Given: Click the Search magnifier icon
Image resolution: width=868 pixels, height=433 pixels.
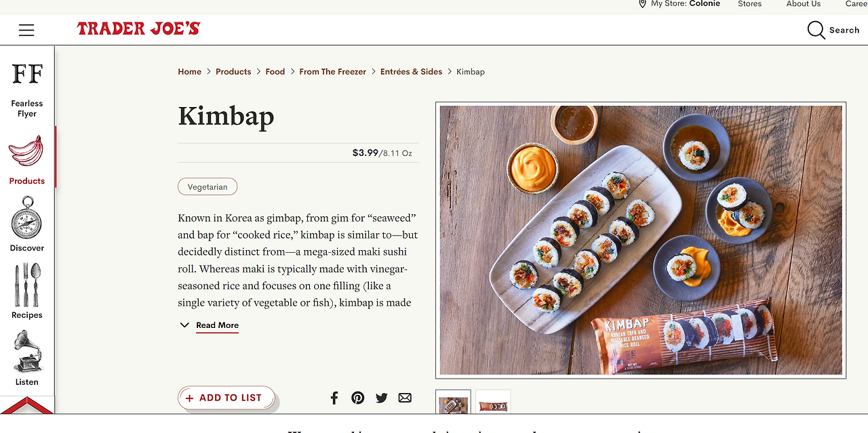Looking at the screenshot, I should pyautogui.click(x=816, y=30).
